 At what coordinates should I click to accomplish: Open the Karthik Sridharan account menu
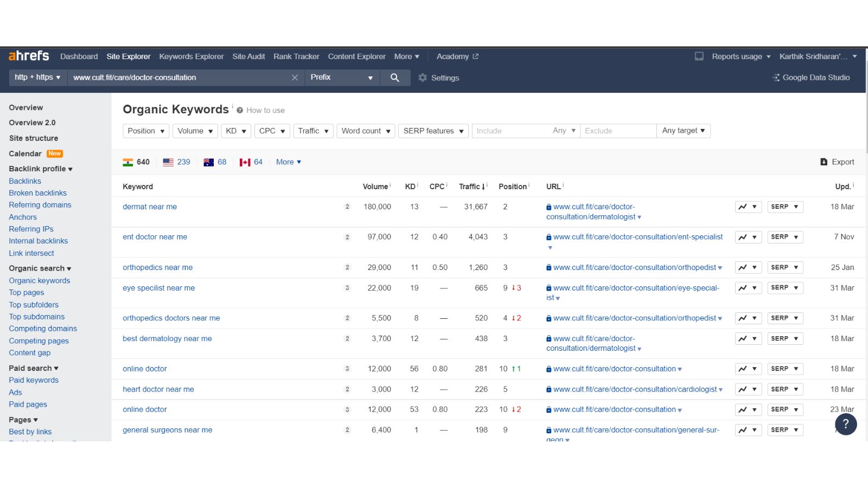click(x=818, y=56)
